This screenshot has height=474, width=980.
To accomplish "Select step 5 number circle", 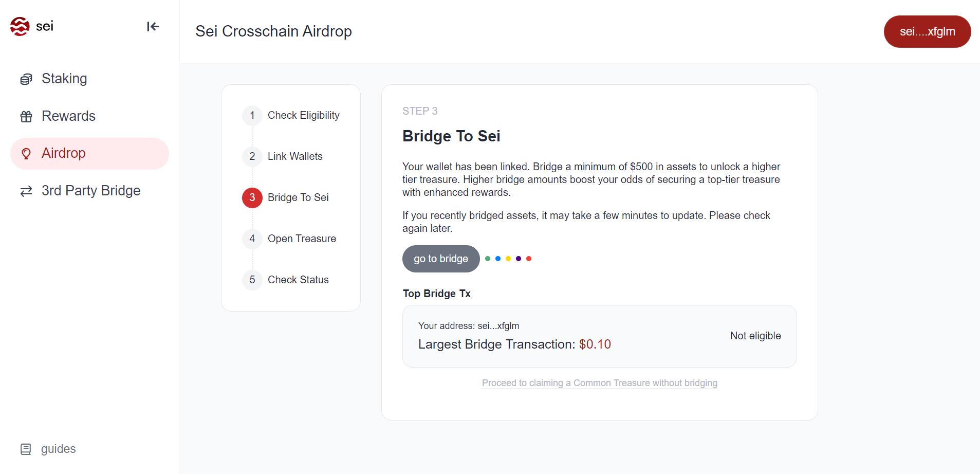I will pos(252,280).
